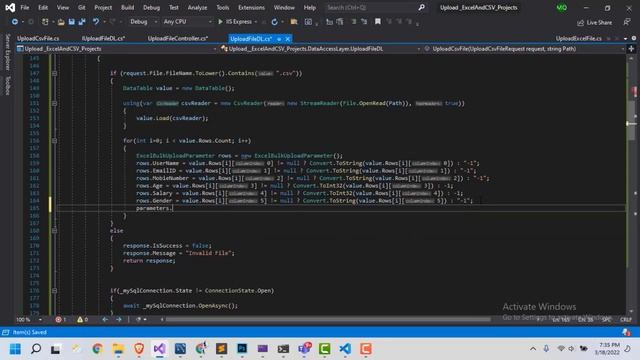
Task: Click the error count indicator in status strip
Action: point(61,320)
